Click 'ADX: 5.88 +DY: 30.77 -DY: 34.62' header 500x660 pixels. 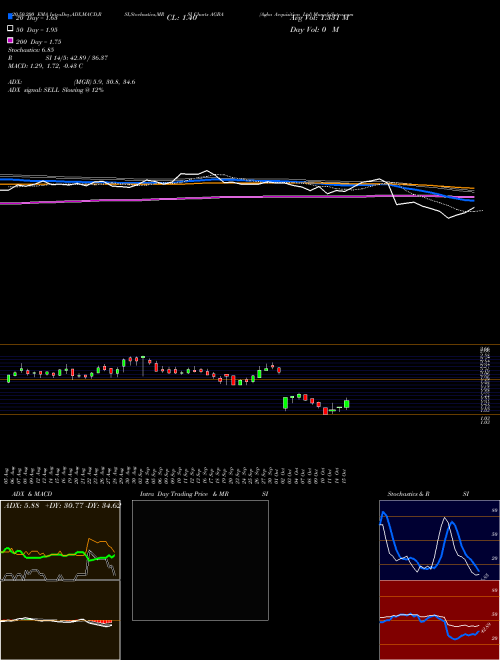pyautogui.click(x=62, y=505)
